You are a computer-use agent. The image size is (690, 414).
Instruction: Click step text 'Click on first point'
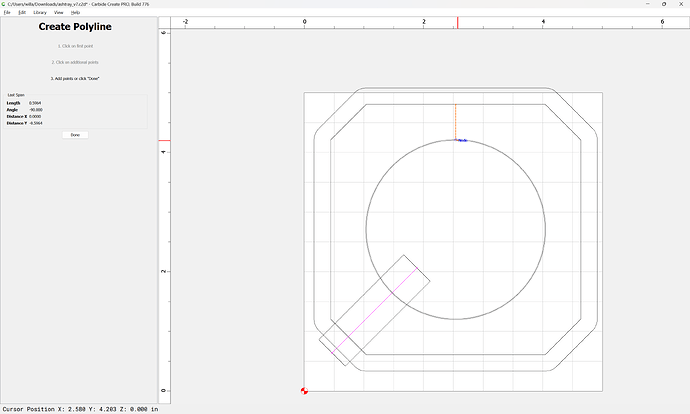tap(75, 46)
